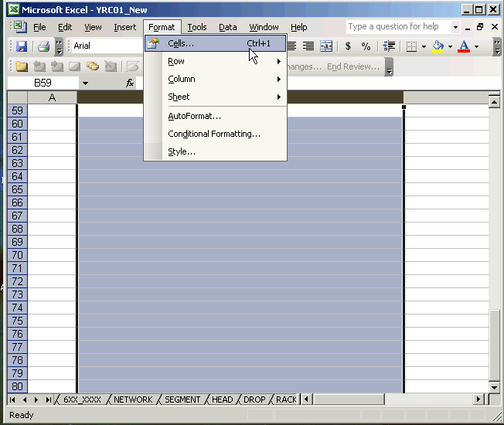Viewport: 504px width, 425px height.
Task: Switch to the 6XX_XXXX sheet tab
Action: coord(82,399)
